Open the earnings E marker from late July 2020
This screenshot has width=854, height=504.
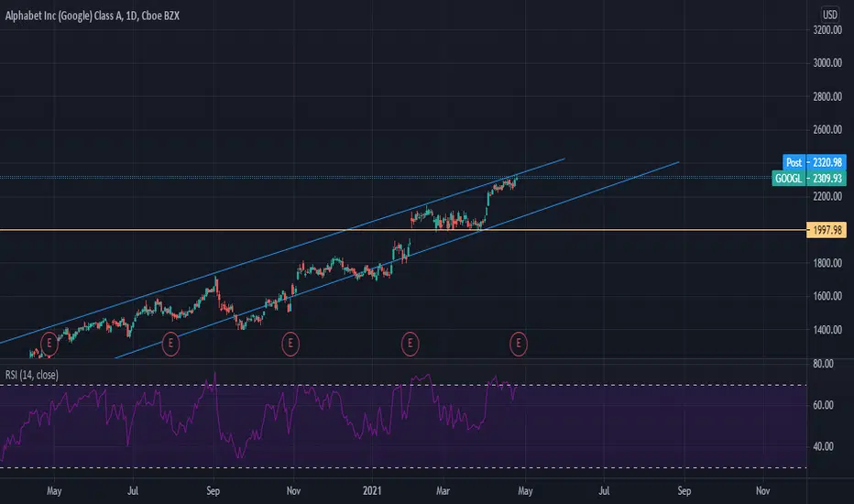coord(170,344)
